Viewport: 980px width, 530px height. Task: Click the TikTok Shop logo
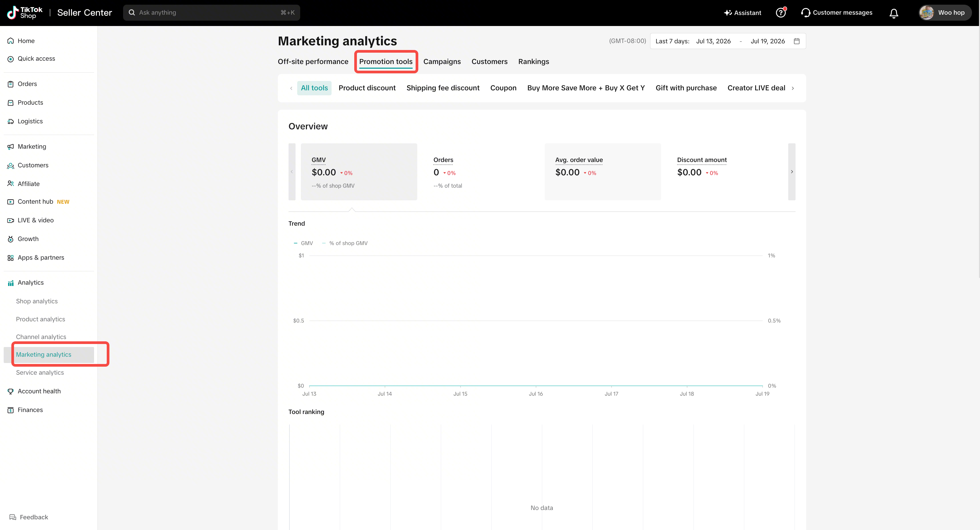click(24, 13)
